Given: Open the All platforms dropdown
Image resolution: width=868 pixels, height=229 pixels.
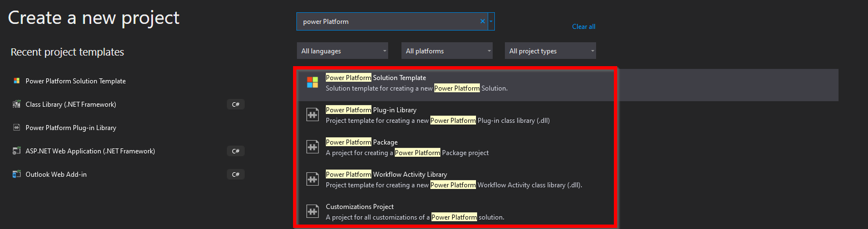Looking at the screenshot, I should (x=447, y=51).
